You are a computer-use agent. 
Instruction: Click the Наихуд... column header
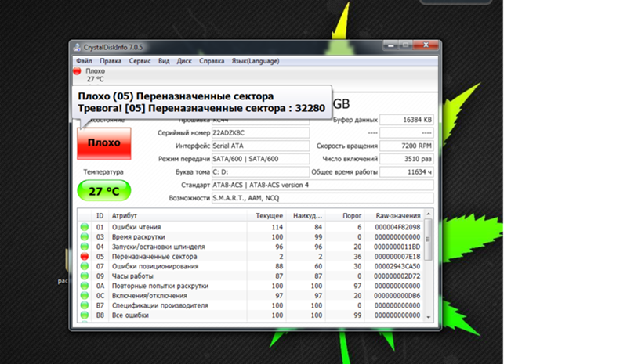click(306, 216)
